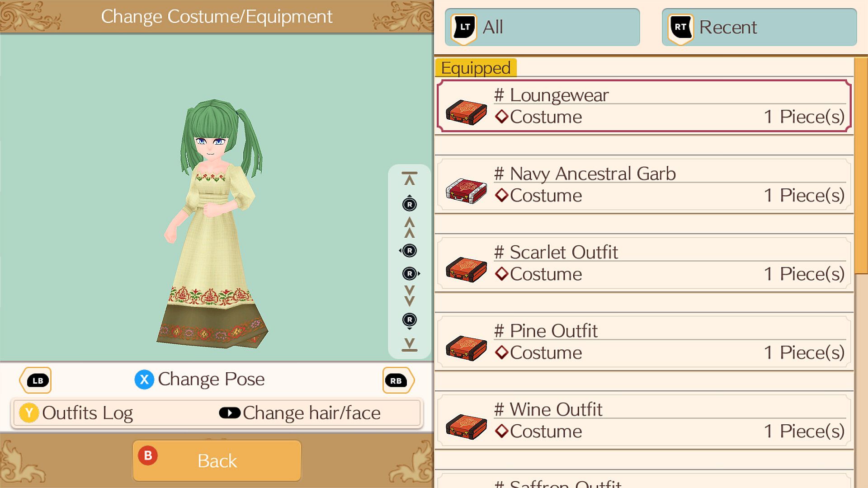Click the yellow Y Outfits Log icon
This screenshot has width=868, height=488.
[29, 413]
